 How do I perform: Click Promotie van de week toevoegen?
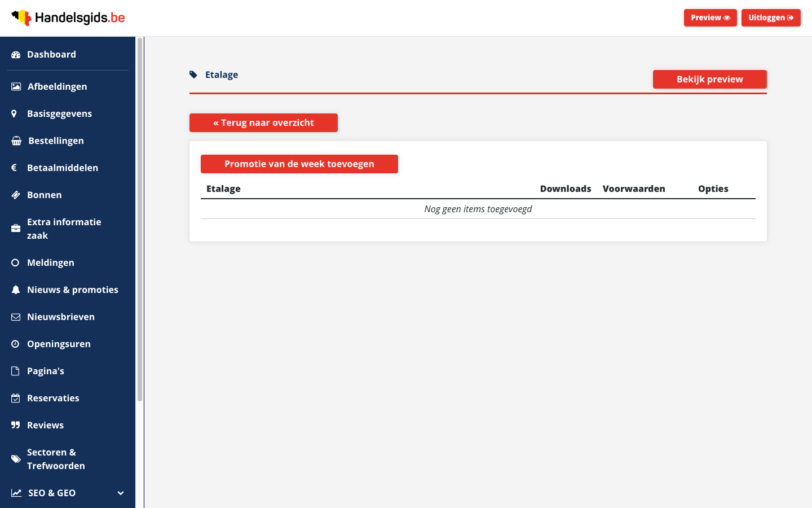coord(299,164)
